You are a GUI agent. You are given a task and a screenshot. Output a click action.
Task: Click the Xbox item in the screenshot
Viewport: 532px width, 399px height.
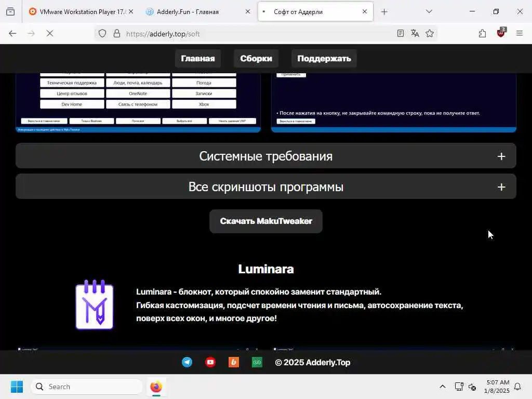coord(204,104)
